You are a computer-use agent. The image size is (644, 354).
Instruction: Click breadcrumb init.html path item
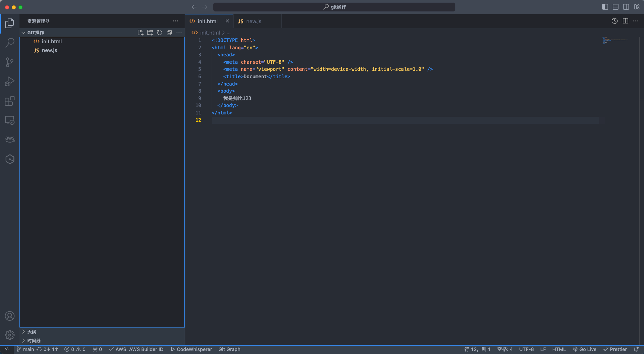pos(206,33)
